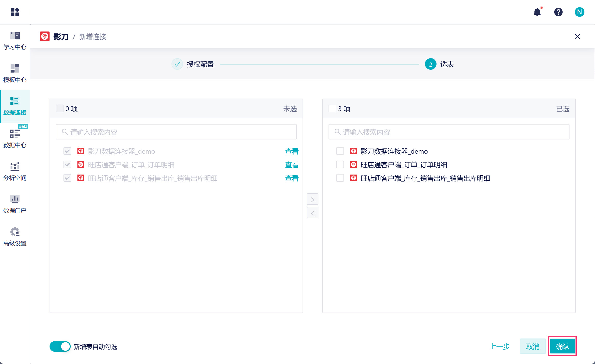Confirm with the 确认 button
595x364 pixels.
point(562,347)
